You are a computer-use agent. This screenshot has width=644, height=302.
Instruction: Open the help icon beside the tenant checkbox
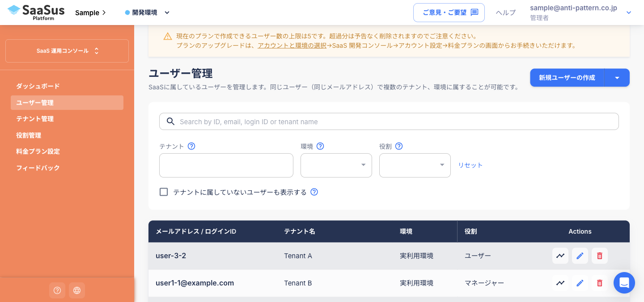(x=314, y=192)
